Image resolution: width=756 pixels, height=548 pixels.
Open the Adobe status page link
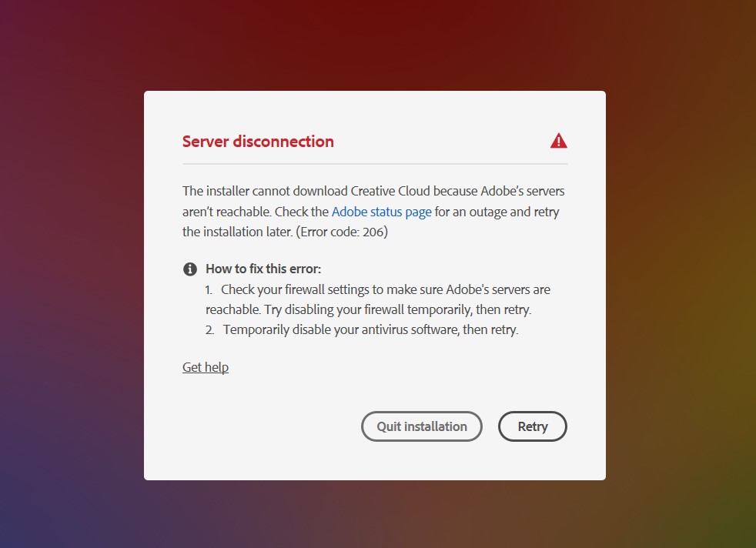[381, 212]
